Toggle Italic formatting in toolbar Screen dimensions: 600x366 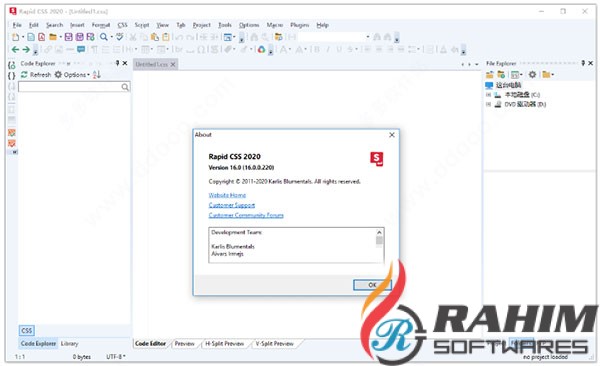(x=328, y=49)
